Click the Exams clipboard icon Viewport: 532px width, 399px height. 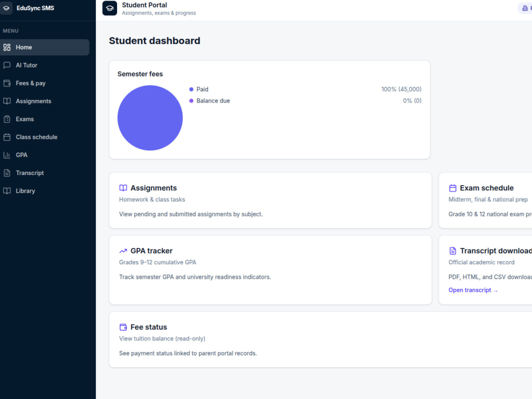[7, 119]
